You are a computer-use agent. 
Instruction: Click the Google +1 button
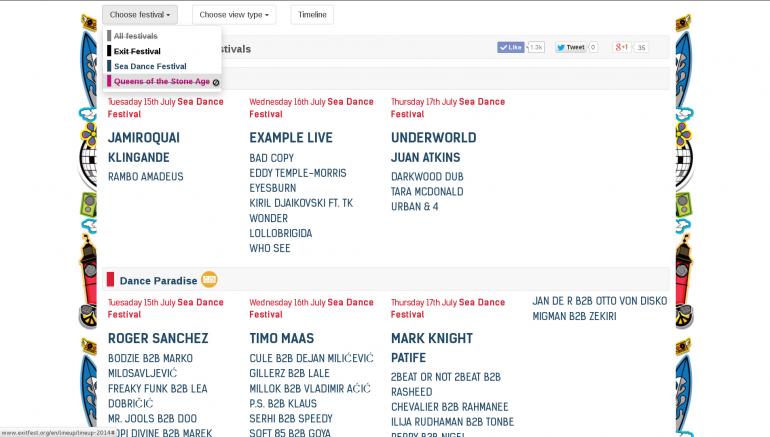coord(621,47)
